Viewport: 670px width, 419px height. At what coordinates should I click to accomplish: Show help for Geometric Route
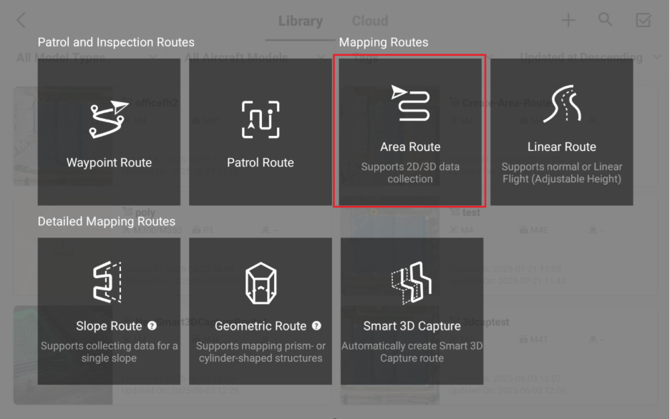point(316,326)
